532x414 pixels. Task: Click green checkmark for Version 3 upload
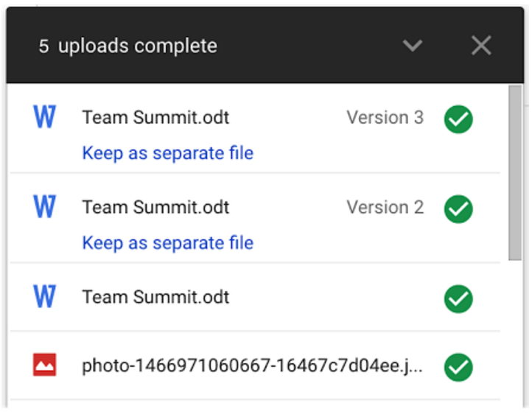(458, 119)
